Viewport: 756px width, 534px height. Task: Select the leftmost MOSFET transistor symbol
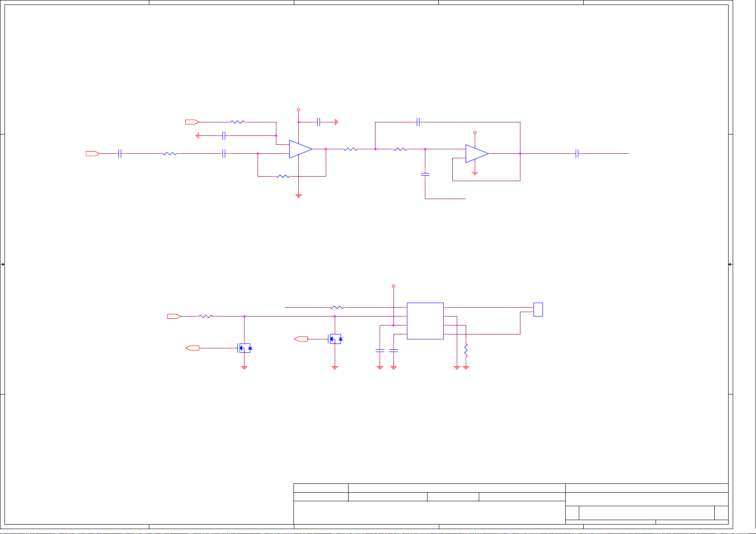click(245, 348)
